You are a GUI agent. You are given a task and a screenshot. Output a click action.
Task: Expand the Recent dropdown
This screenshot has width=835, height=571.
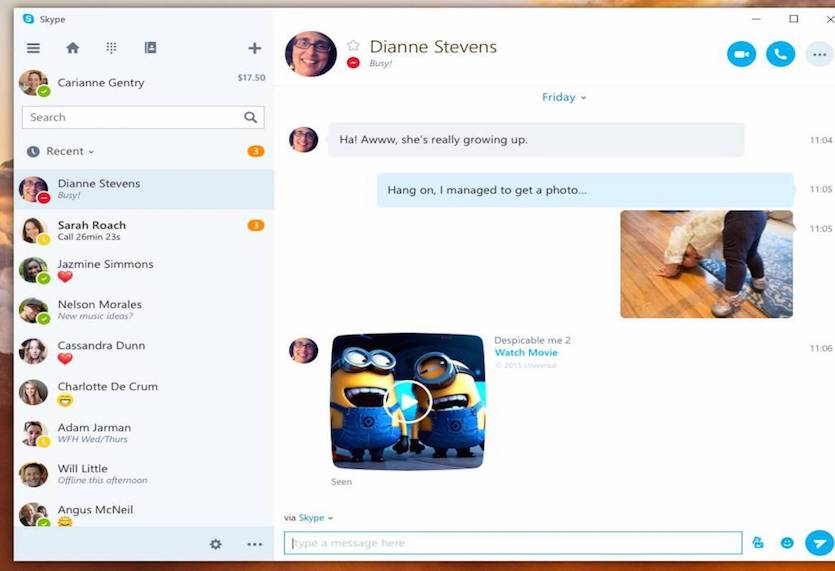tap(70, 151)
